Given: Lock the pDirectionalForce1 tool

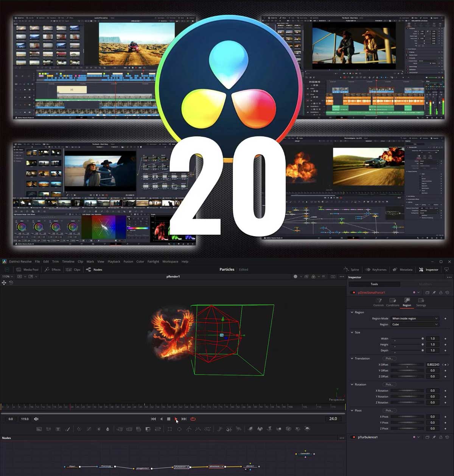Looking at the screenshot, I should [x=441, y=293].
